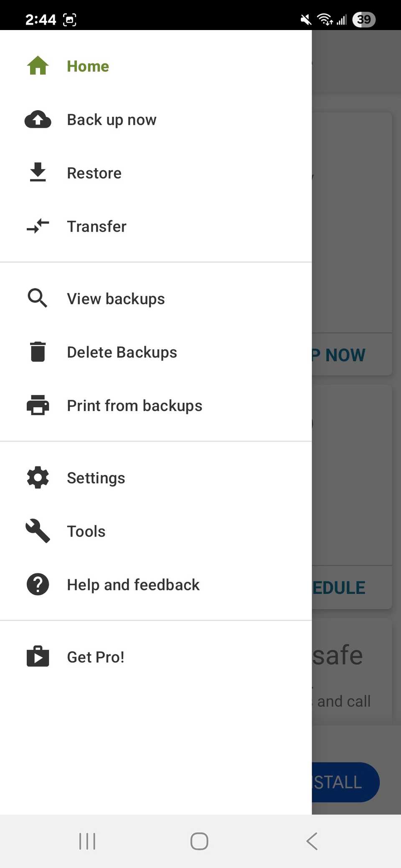The height and width of the screenshot is (868, 401).
Task: Click the trash Delete Backups icon
Action: (x=38, y=352)
